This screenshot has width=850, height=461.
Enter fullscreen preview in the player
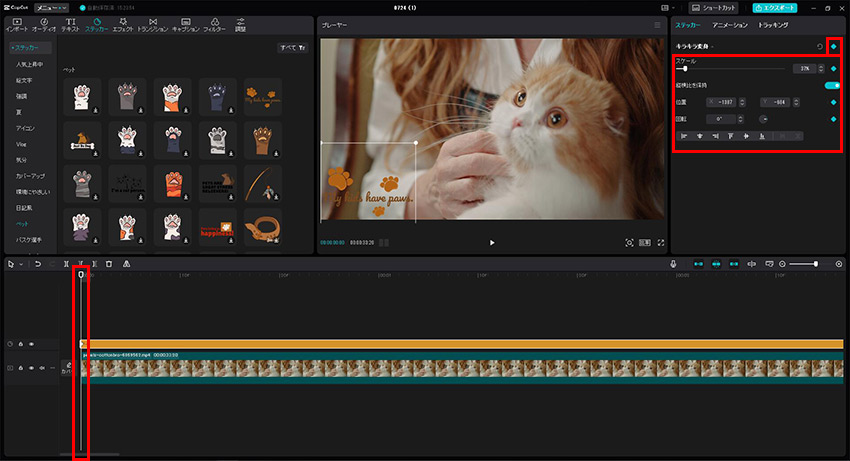660,242
